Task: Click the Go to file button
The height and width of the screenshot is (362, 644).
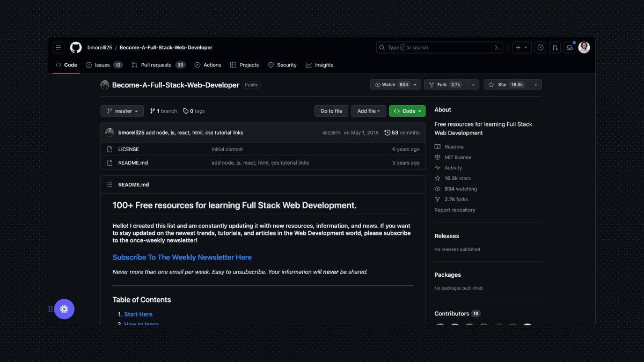Action: tap(331, 111)
